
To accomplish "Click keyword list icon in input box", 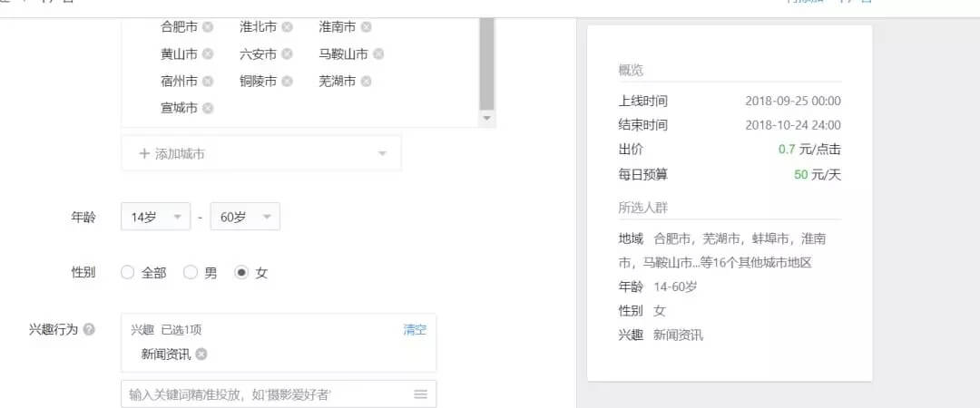I will (420, 394).
